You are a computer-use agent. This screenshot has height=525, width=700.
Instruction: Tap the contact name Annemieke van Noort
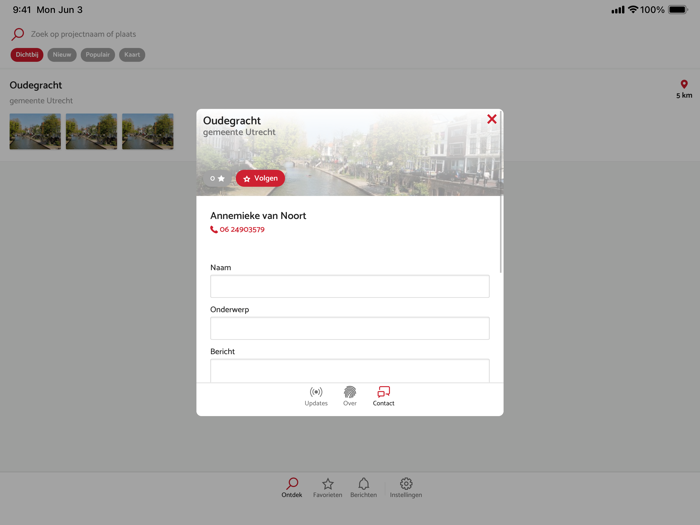click(x=258, y=216)
